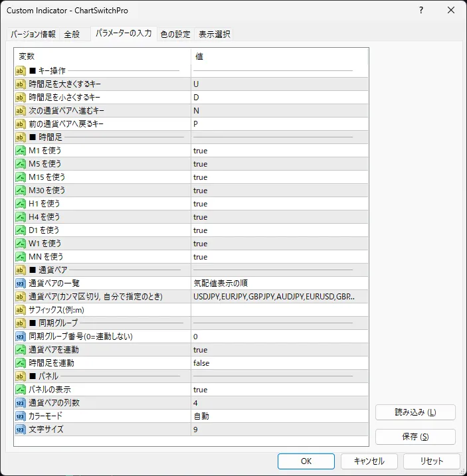This screenshot has width=467, height=476.
Task: Toggle the true value of 通貨ペアを連動
Action: (x=279, y=350)
